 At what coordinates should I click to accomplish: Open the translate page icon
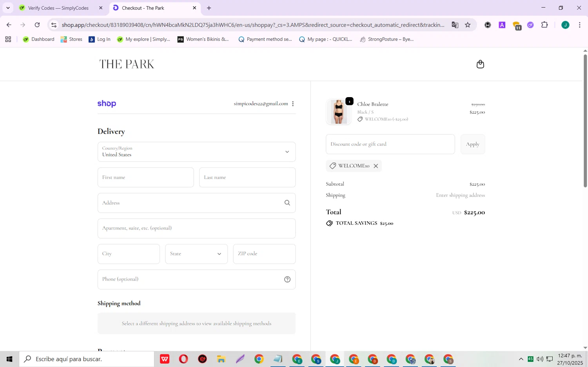[x=455, y=25]
